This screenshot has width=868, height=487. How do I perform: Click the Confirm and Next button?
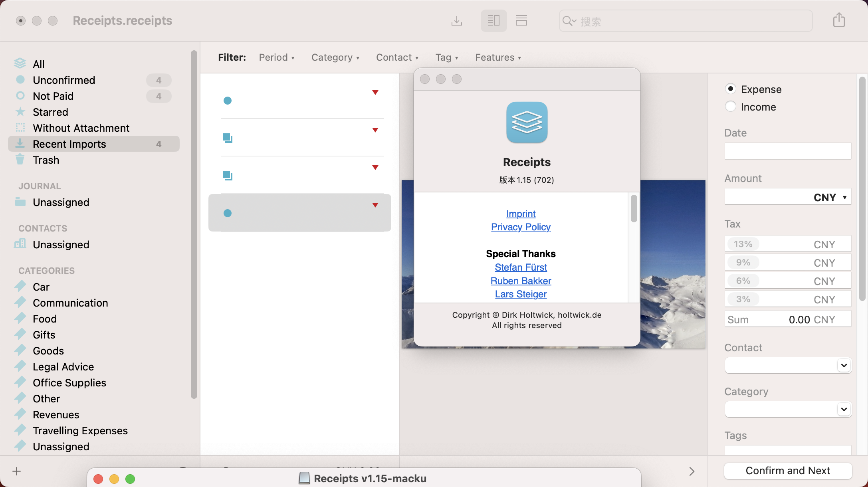pos(788,471)
